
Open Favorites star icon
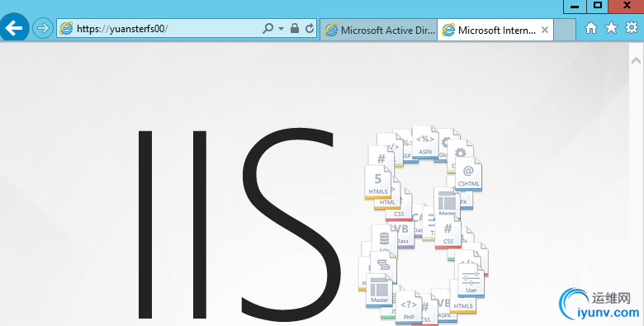pos(611,28)
